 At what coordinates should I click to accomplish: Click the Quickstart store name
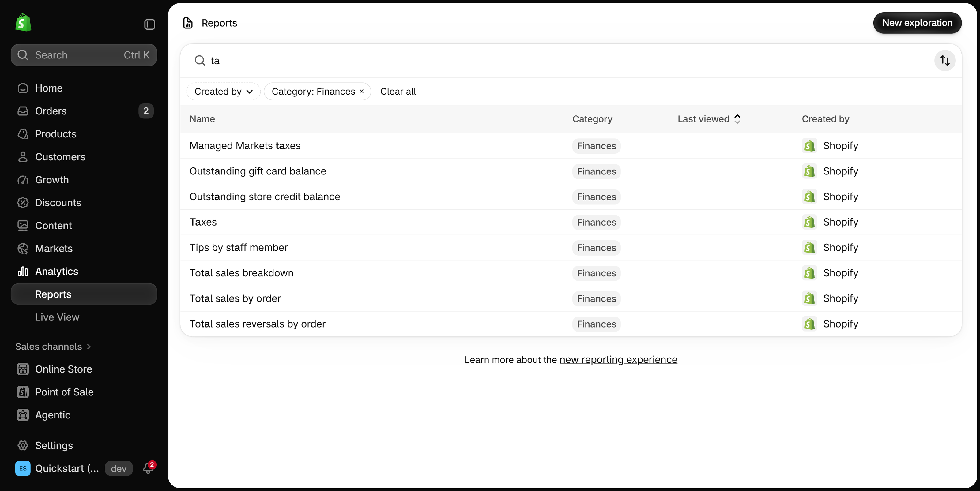point(67,468)
